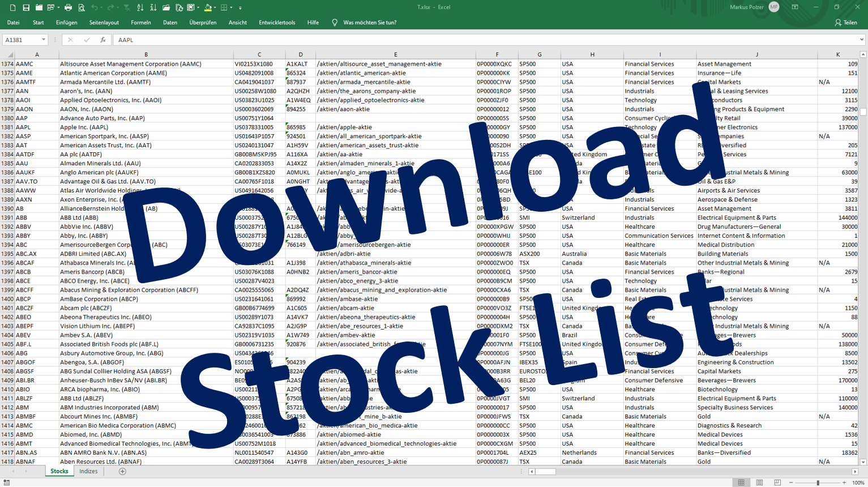This screenshot has width=868, height=487.
Task: Save the workbook with the disk icon
Action: (26, 7)
